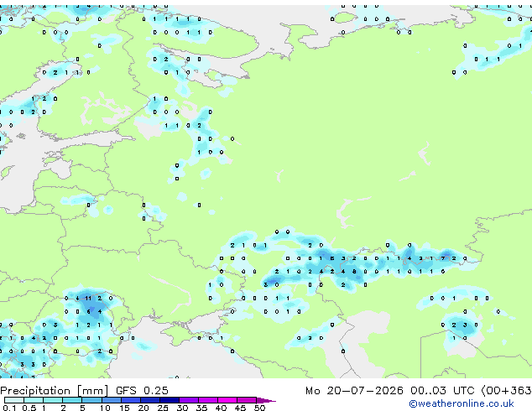Click the 1–2 mm legend color box
The height and width of the screenshot is (411, 532).
click(x=53, y=400)
